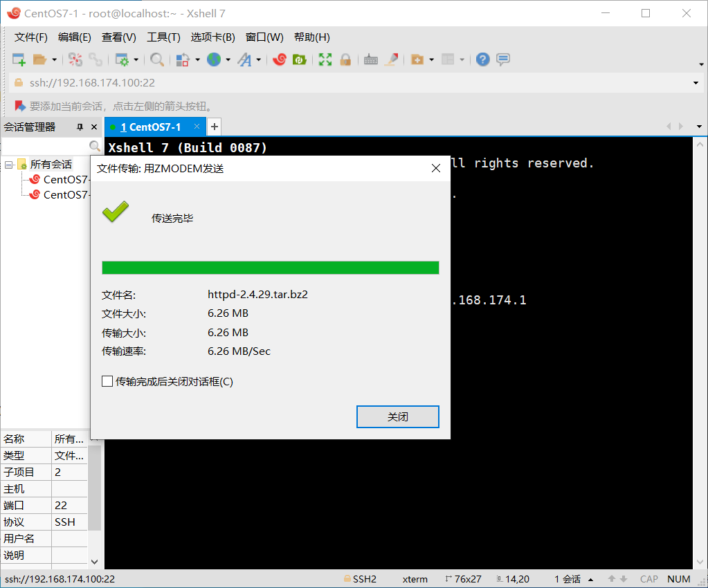Toggle full screen green arrows icon
This screenshot has height=588, width=708.
tap(325, 59)
